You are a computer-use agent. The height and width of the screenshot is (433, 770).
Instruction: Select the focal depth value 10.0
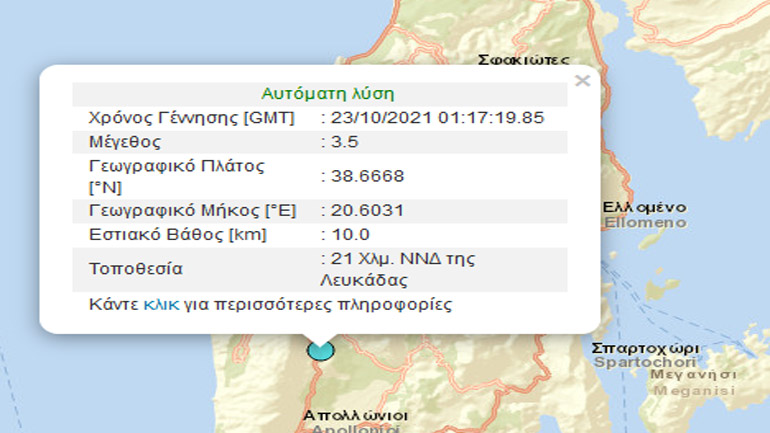tap(350, 235)
